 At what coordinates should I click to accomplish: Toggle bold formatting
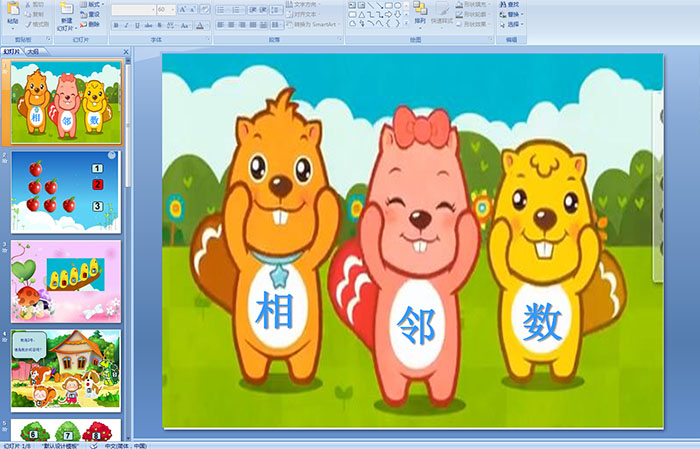[x=115, y=25]
